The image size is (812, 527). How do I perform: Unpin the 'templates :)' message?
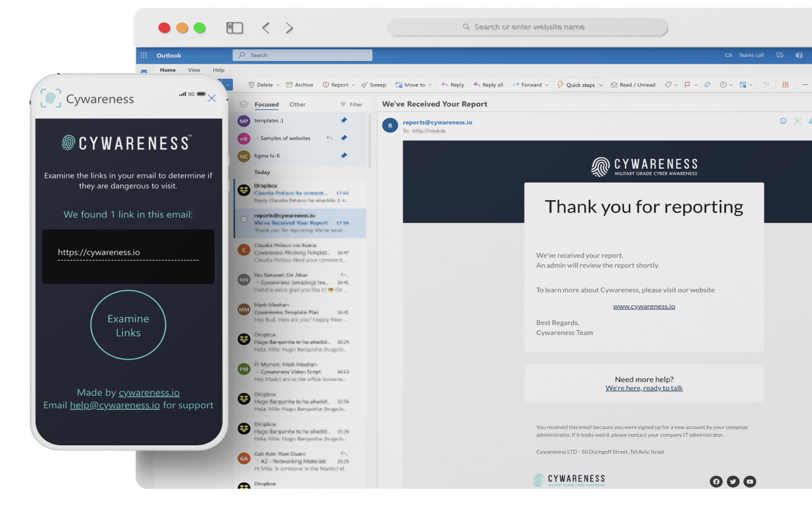tap(344, 120)
